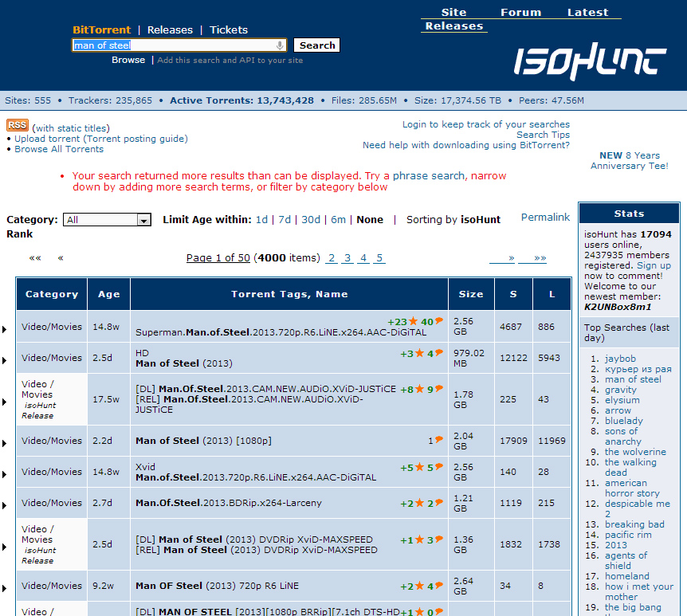This screenshot has width=687, height=616.
Task: Jump to last page with » » link
Action: 540,258
